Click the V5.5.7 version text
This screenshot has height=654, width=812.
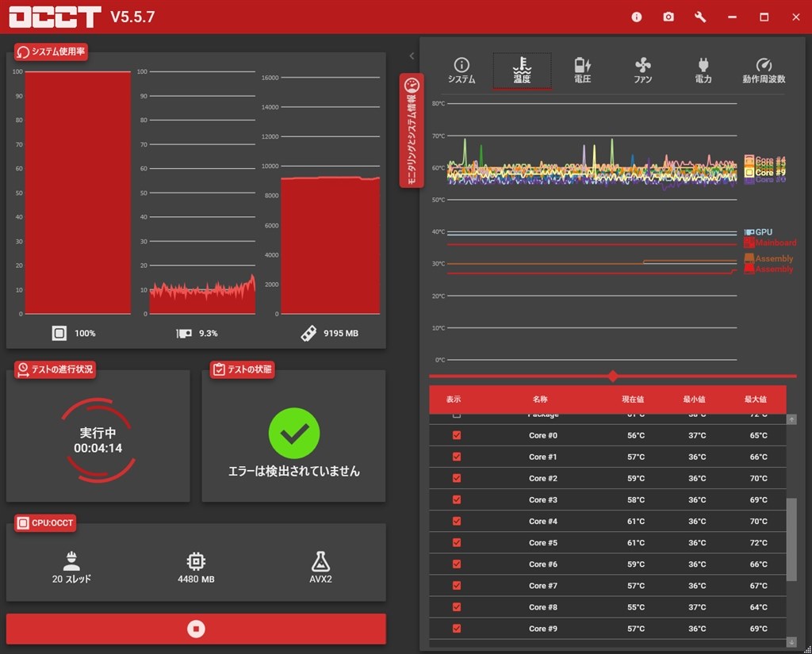click(x=132, y=17)
